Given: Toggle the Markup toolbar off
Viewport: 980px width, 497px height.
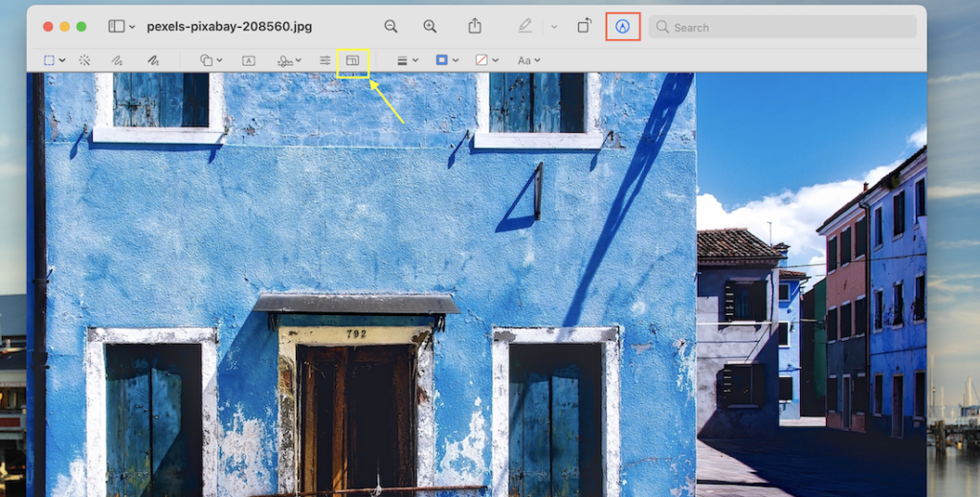Looking at the screenshot, I should tap(623, 27).
